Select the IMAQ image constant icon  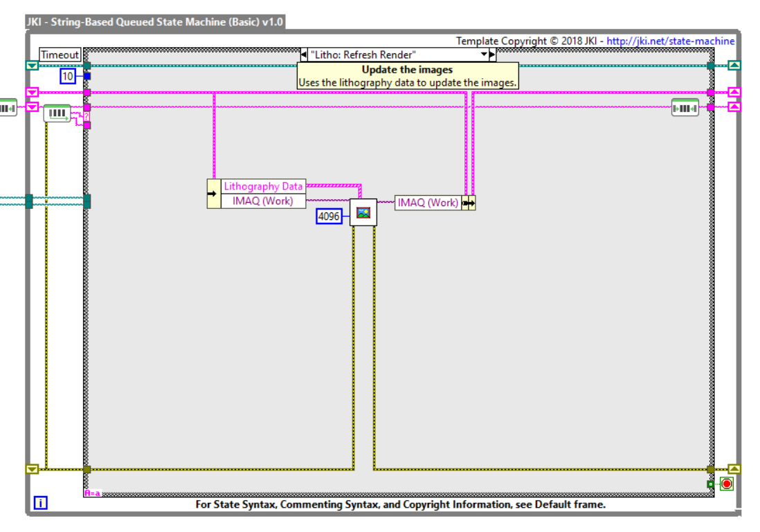pos(363,212)
